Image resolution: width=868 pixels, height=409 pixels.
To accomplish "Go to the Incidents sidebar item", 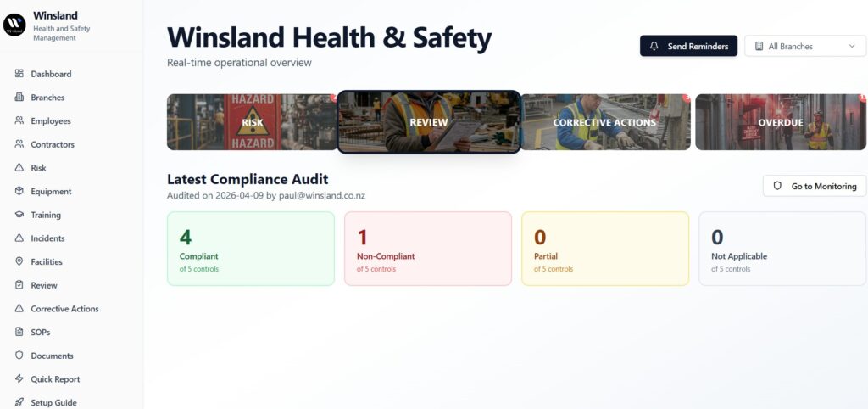I will pyautogui.click(x=47, y=238).
